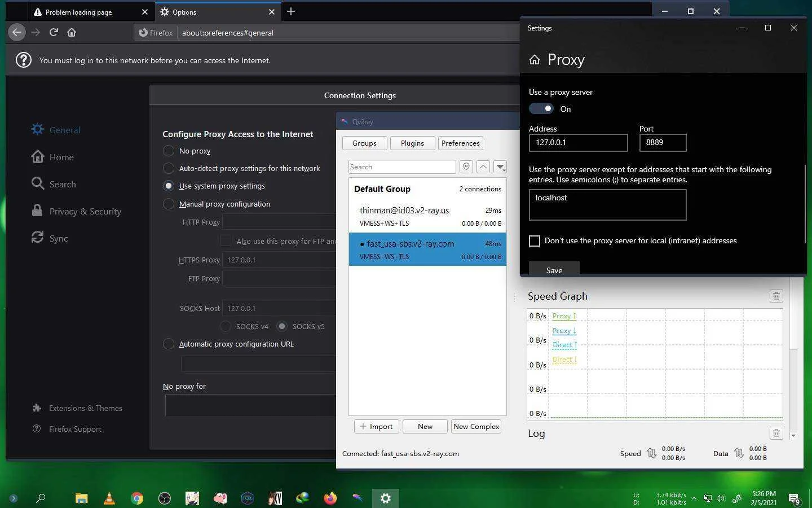This screenshot has width=812, height=508.
Task: Click the Settings home icon
Action: pyautogui.click(x=535, y=60)
